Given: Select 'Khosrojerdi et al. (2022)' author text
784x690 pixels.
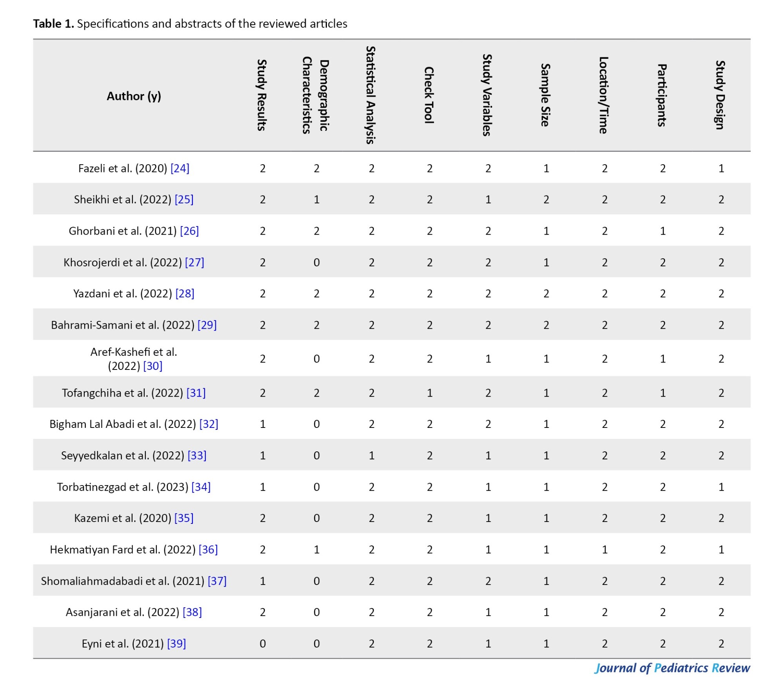Looking at the screenshot, I should (x=123, y=262).
